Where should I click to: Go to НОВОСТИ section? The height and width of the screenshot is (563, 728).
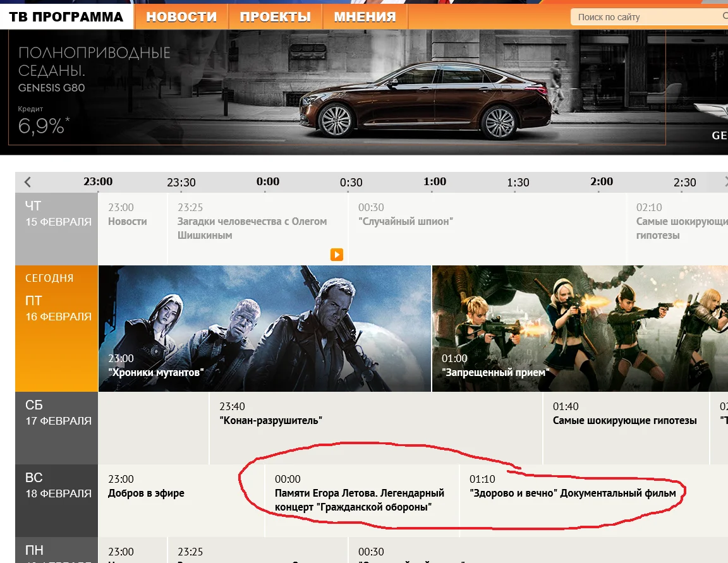(181, 16)
